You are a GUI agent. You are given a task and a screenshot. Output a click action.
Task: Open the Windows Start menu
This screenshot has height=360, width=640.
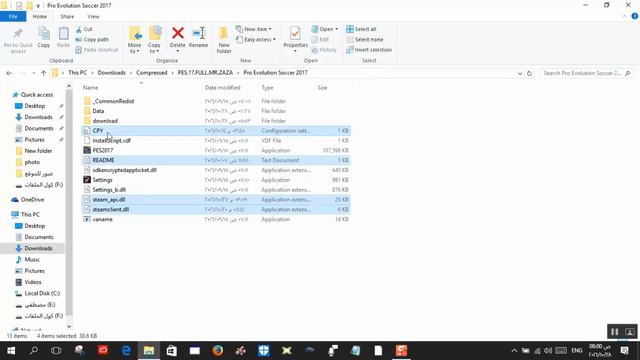coord(11,351)
